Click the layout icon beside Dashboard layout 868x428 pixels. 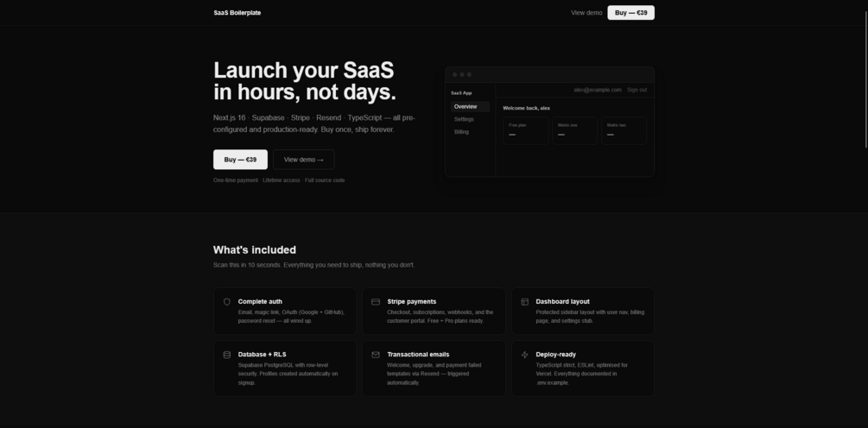pyautogui.click(x=525, y=302)
